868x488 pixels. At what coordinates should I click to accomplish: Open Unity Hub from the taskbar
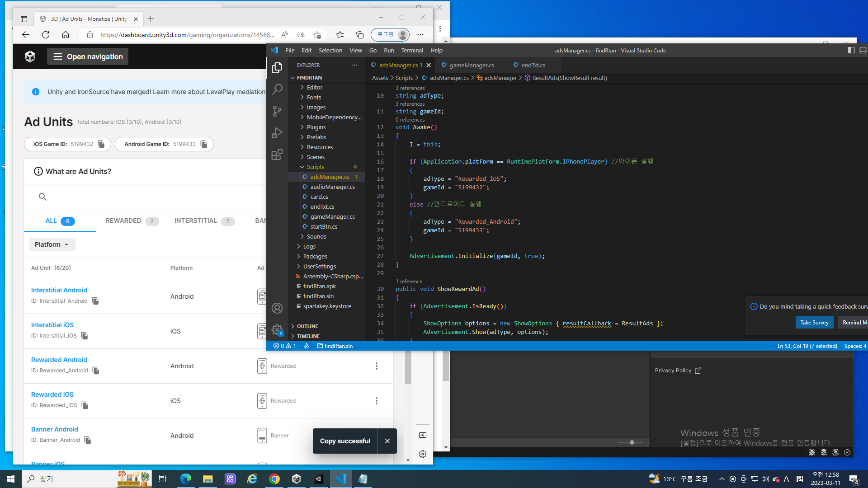pos(297,479)
